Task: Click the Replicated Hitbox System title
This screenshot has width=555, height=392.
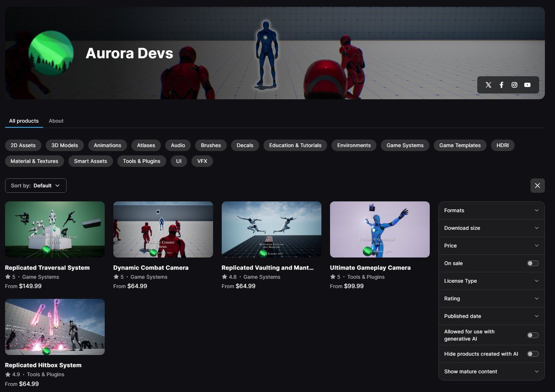Action: point(43,365)
